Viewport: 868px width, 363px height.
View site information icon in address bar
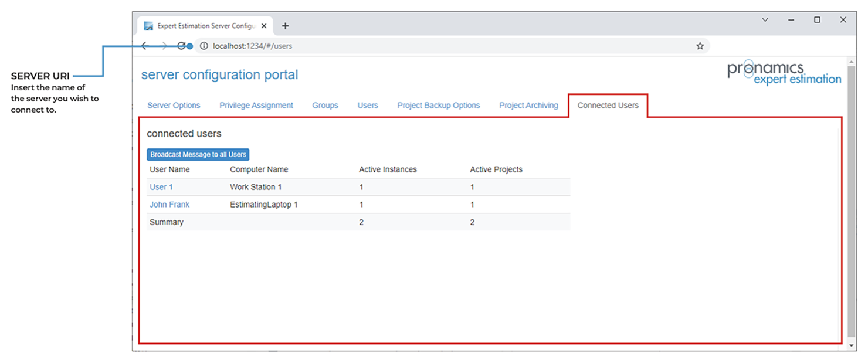click(x=204, y=46)
